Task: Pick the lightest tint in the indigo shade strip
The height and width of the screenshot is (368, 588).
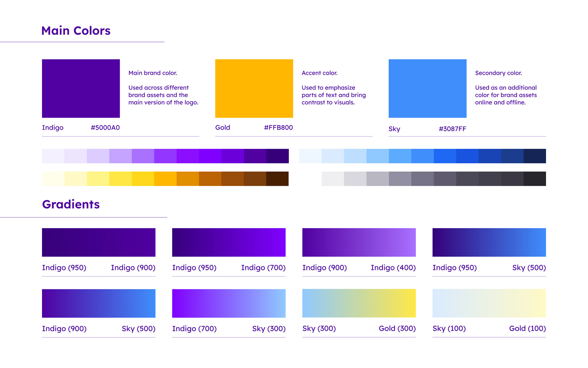Action: click(x=53, y=156)
